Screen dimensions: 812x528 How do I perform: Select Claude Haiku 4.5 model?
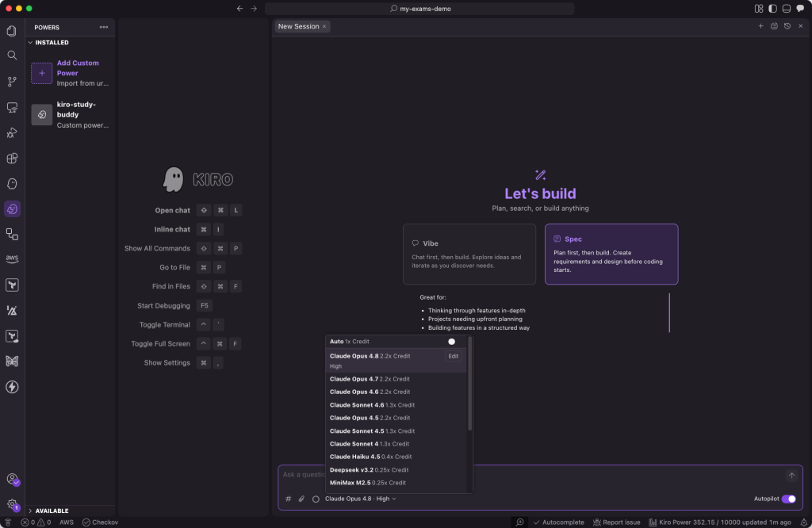396,457
